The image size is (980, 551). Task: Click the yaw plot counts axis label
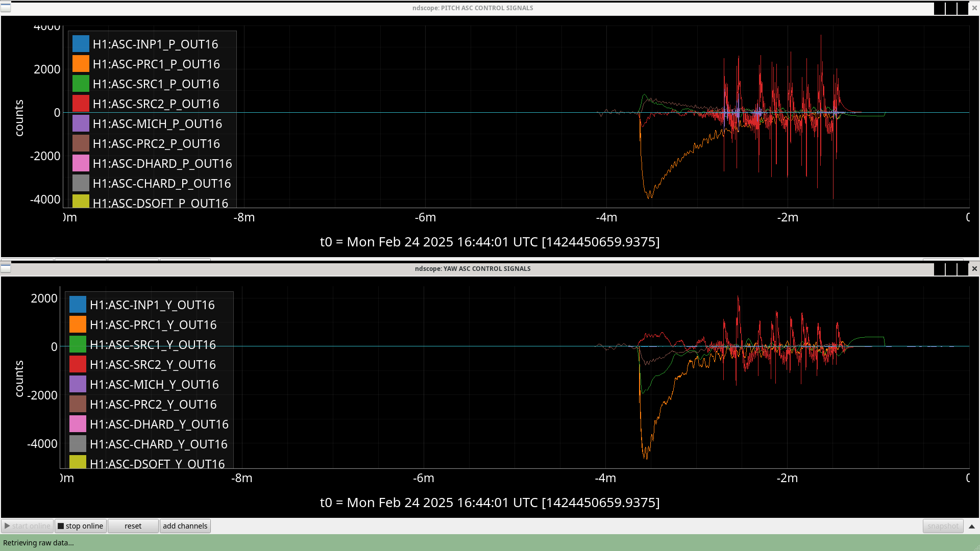pyautogui.click(x=19, y=379)
